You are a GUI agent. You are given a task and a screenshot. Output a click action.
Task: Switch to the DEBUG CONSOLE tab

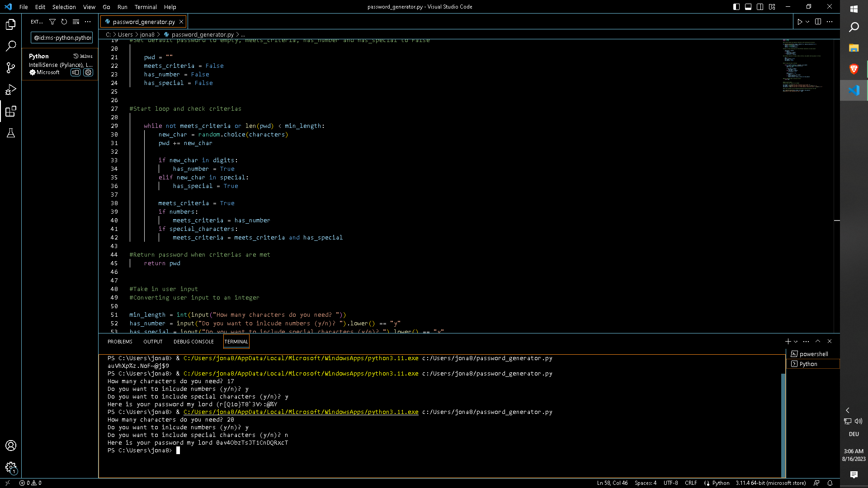[193, 342]
